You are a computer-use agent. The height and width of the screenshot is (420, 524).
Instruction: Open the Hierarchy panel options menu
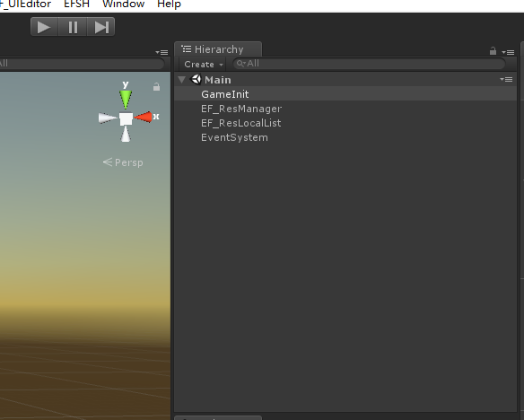click(508, 52)
